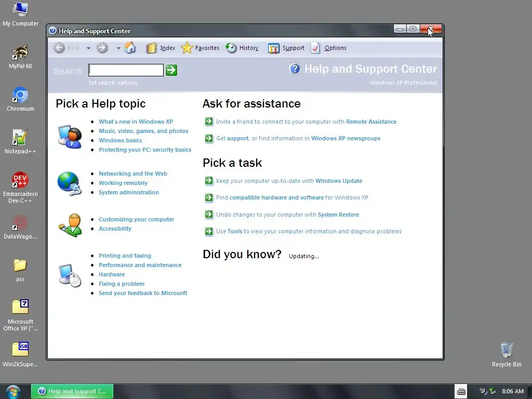The height and width of the screenshot is (399, 532).
Task: Start search with green arrow button
Action: (171, 70)
